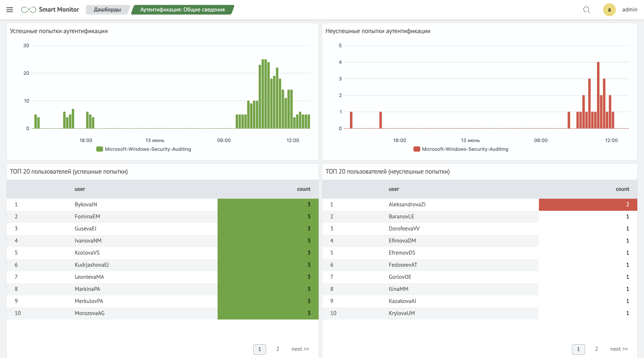This screenshot has height=358, width=644.
Task: Open the hamburger navigation menu
Action: (9, 9)
